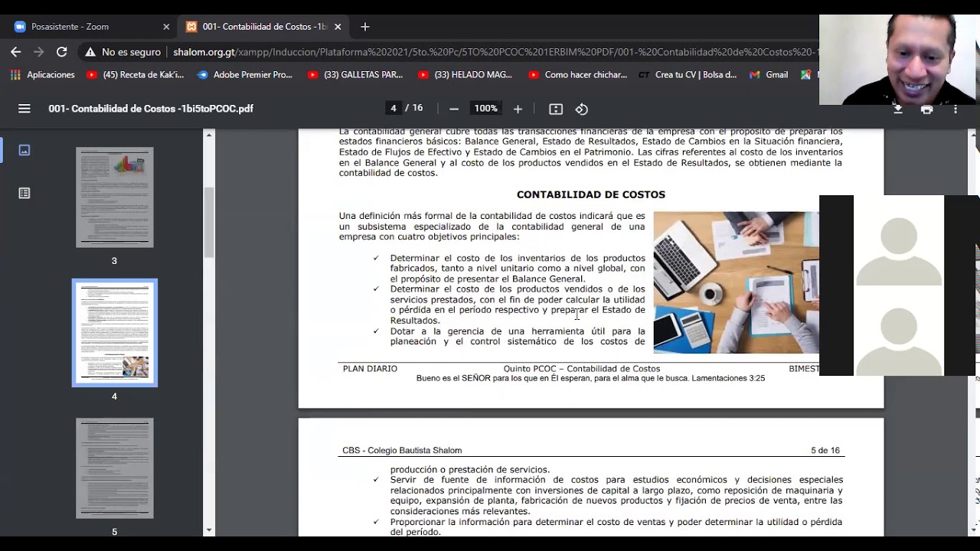Open PDF viewer more actions menu

955,109
